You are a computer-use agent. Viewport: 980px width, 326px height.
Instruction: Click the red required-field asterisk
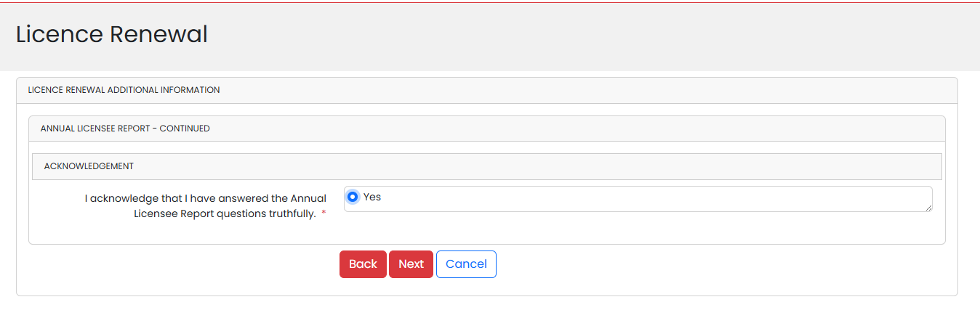coord(324,214)
